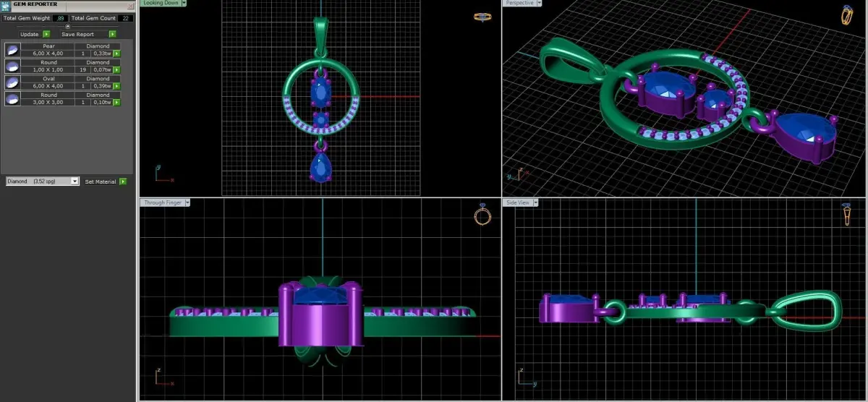Viewport: 868px width, 402px height.
Task: Open the Through Finger viewport dropdown
Action: [x=188, y=202]
